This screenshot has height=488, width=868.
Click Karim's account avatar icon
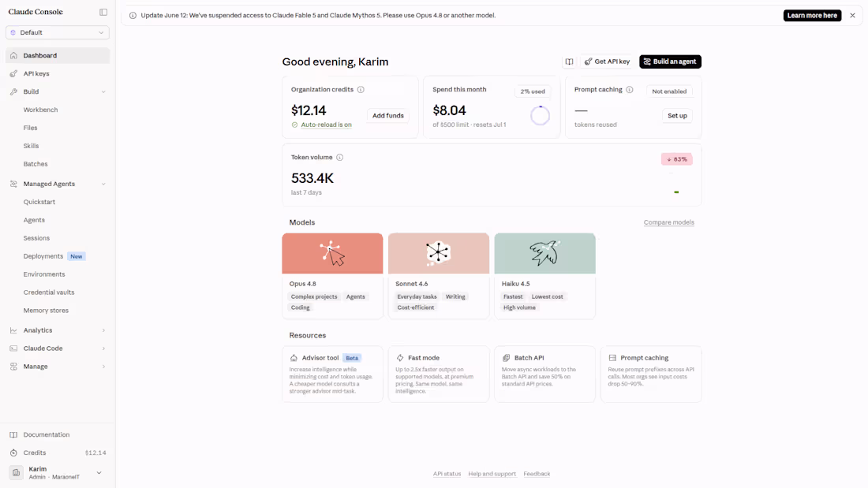16,472
